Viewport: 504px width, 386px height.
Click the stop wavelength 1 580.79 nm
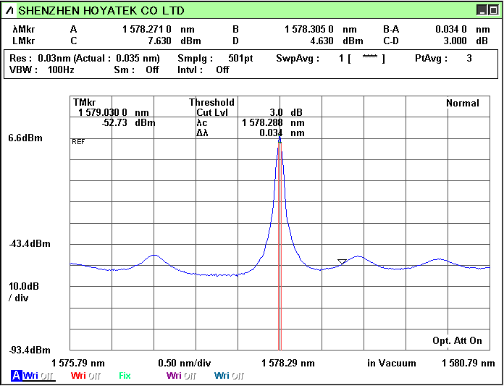(468, 363)
